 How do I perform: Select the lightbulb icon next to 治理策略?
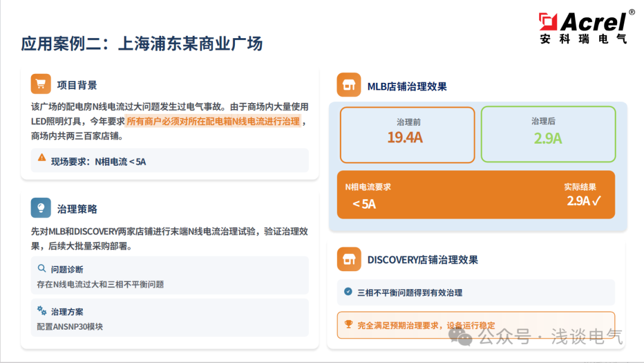coord(41,208)
